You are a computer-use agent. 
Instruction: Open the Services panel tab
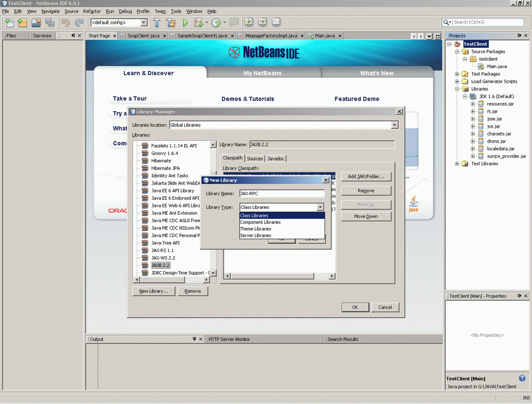pos(42,36)
